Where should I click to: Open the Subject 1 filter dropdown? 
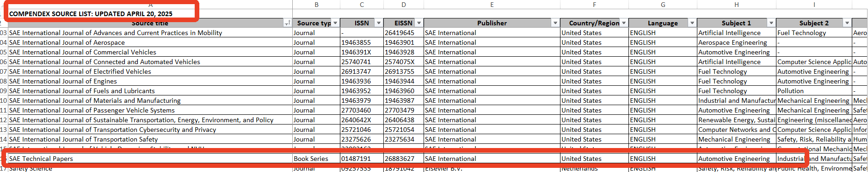(771, 23)
